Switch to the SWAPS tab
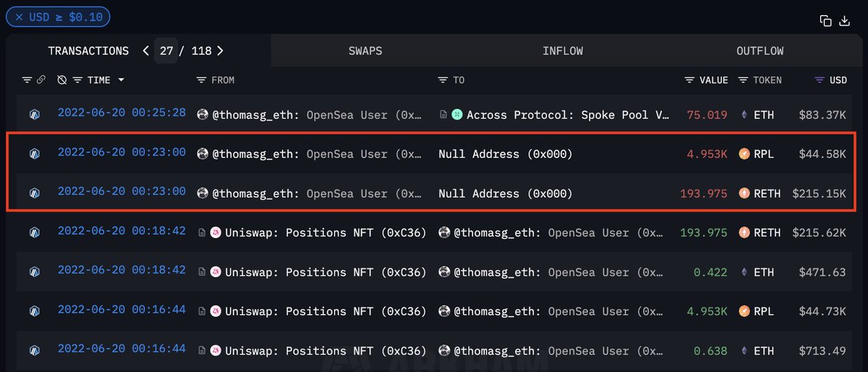The image size is (868, 372). click(365, 51)
